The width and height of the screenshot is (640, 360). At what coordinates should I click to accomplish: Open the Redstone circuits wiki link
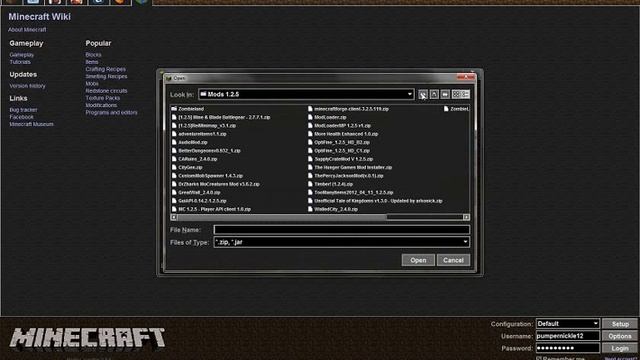(x=106, y=91)
